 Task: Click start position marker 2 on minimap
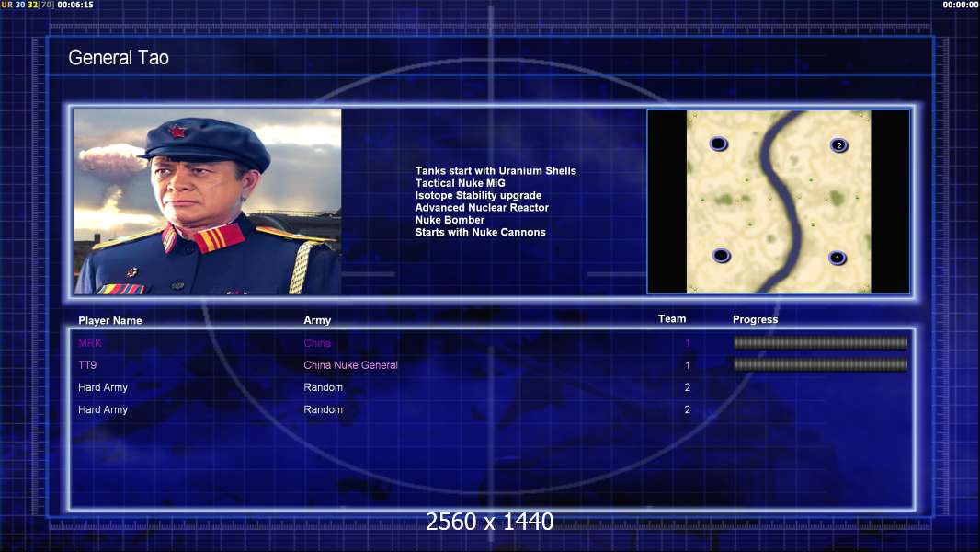[x=838, y=145]
